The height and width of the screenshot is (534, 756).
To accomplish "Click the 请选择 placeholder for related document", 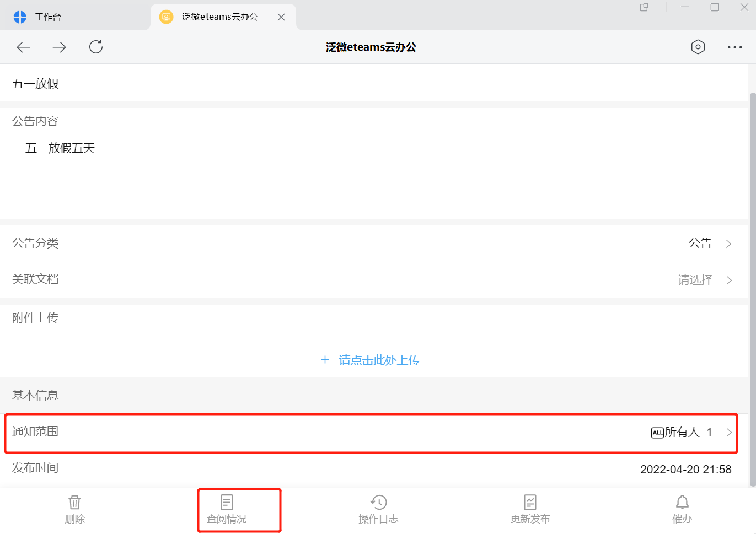I will (x=695, y=280).
